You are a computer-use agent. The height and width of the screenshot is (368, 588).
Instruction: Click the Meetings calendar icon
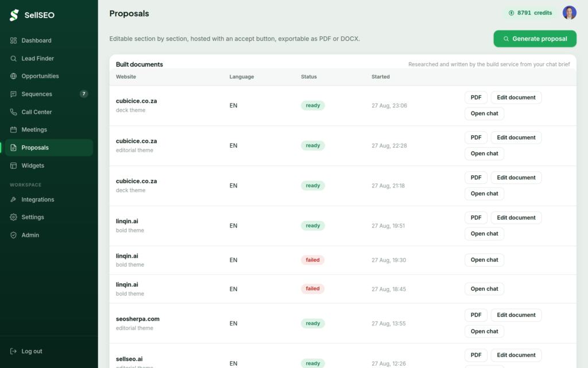pyautogui.click(x=14, y=130)
